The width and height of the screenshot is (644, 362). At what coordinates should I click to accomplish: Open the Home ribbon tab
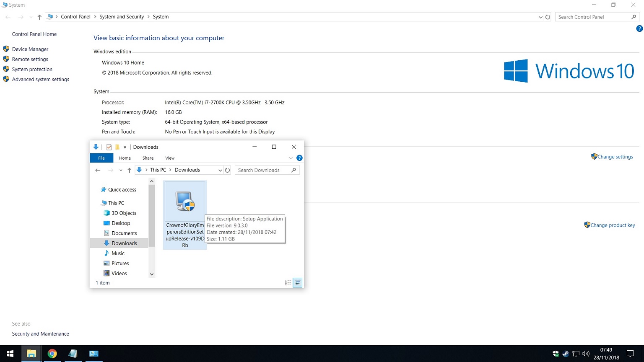pos(125,158)
